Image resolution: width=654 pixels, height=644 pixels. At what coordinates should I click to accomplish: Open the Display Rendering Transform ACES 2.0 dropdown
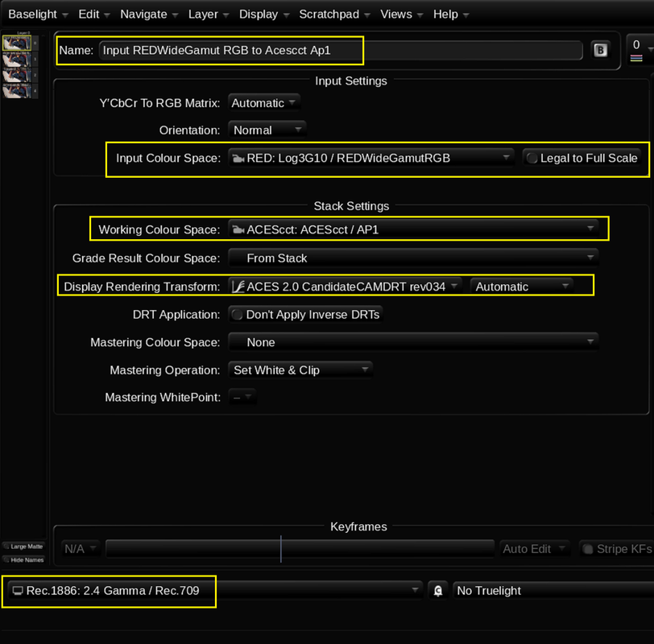346,287
